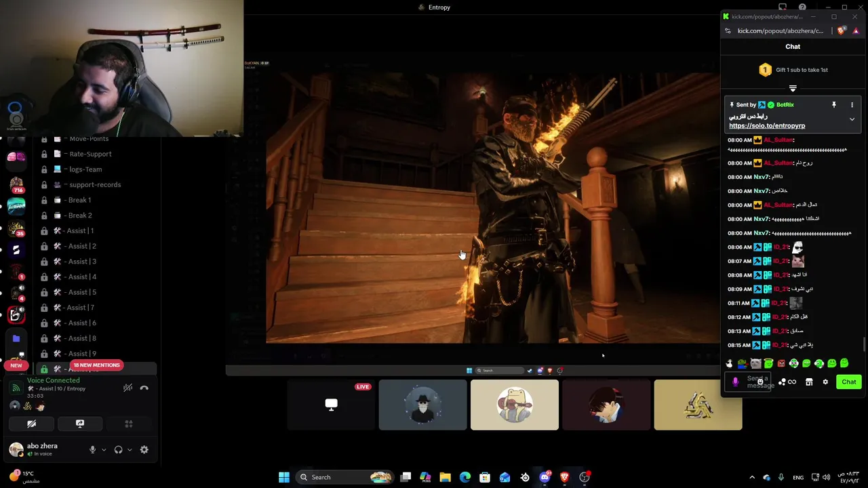Select participant tile with hat avatar

(x=422, y=405)
